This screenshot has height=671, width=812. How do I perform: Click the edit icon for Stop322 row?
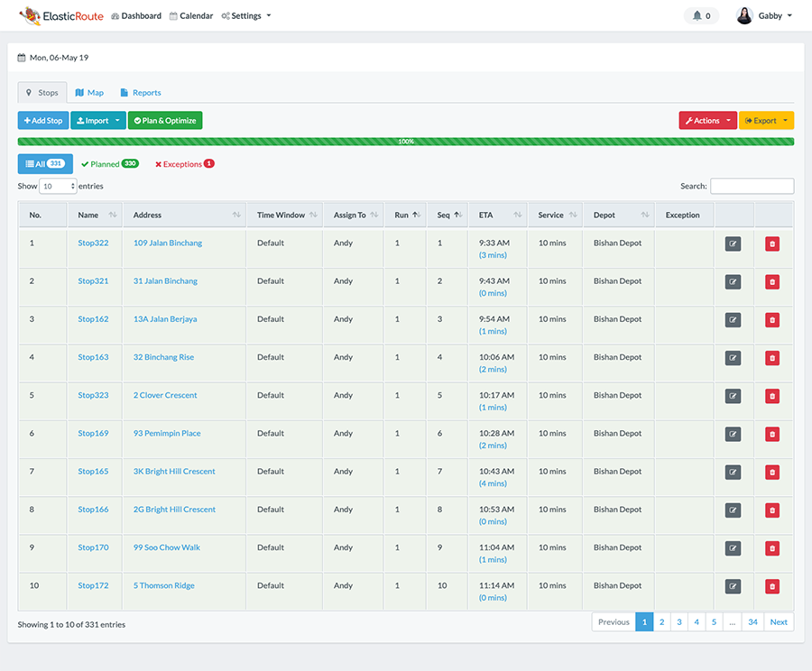[733, 244]
